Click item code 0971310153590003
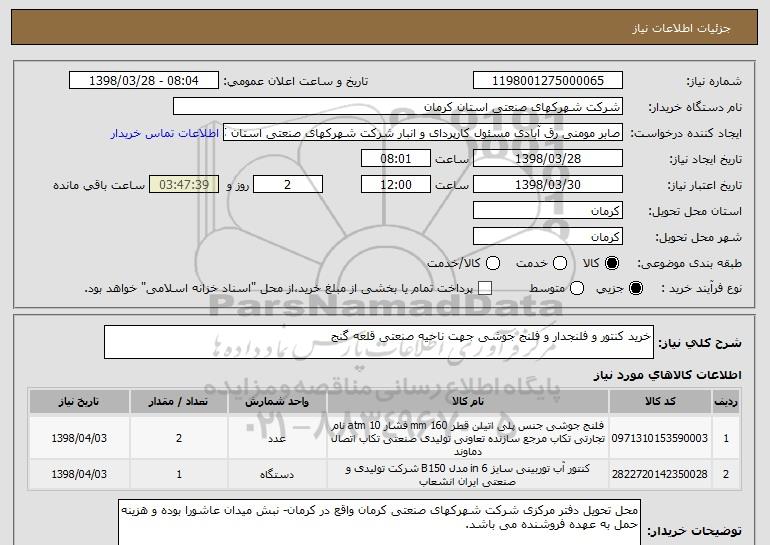Image resolution: width=770 pixels, height=545 pixels. click(660, 438)
